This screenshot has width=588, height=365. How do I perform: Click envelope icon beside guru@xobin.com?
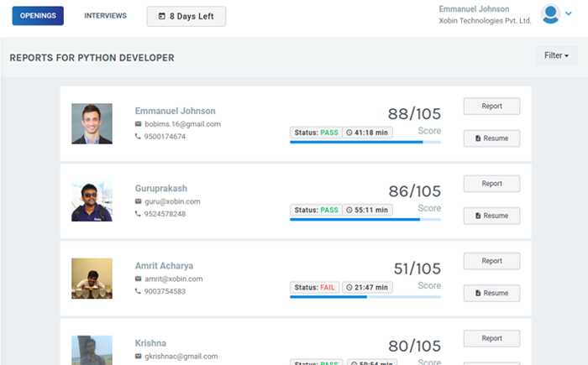(x=138, y=201)
